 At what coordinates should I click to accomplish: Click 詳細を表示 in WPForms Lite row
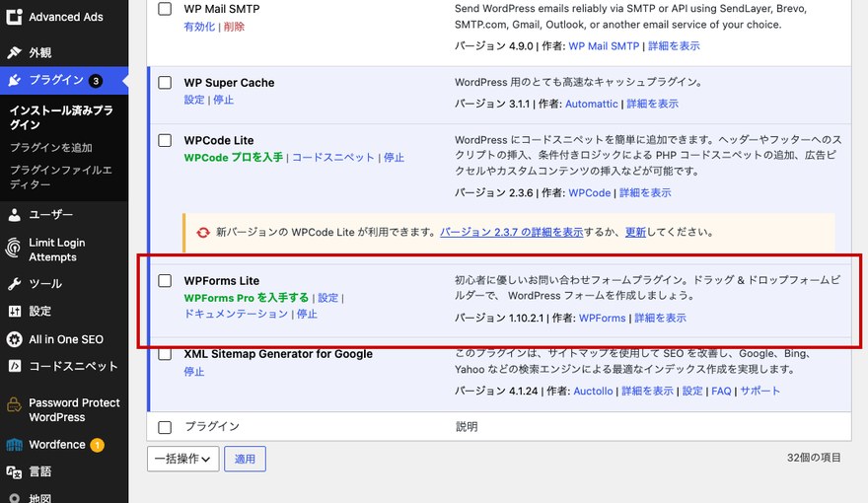click(661, 319)
